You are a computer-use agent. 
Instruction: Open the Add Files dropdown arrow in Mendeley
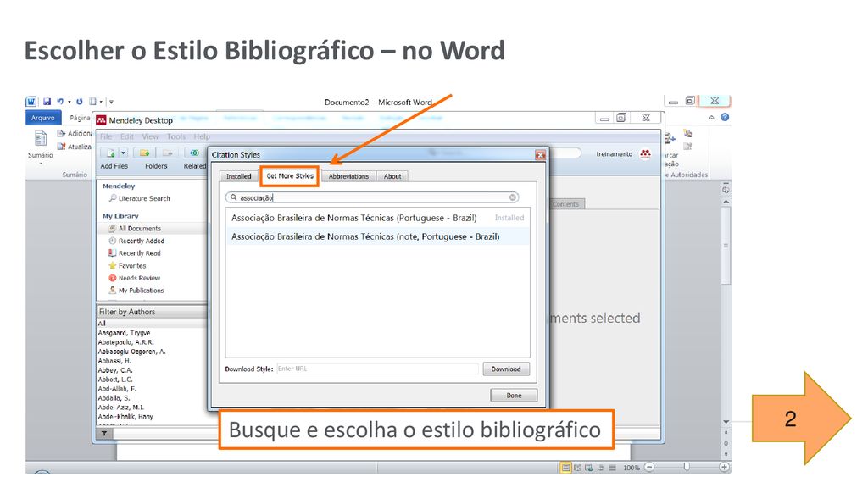[123, 152]
